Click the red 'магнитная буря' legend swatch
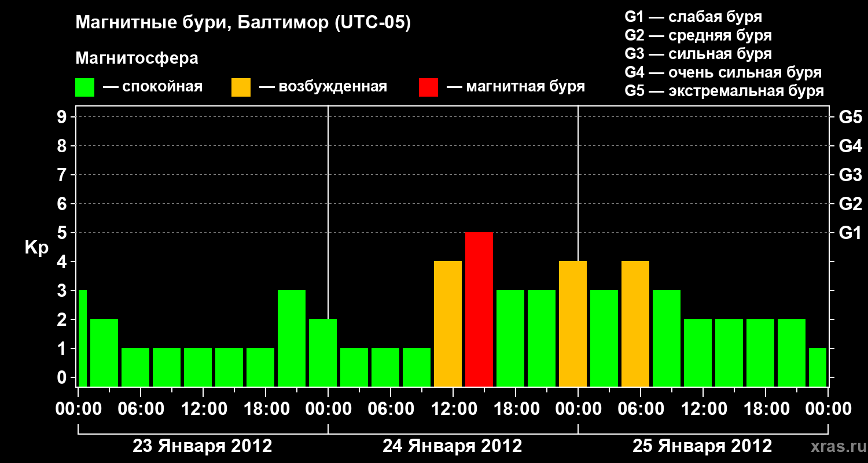This screenshot has width=868, height=463. pos(428,87)
